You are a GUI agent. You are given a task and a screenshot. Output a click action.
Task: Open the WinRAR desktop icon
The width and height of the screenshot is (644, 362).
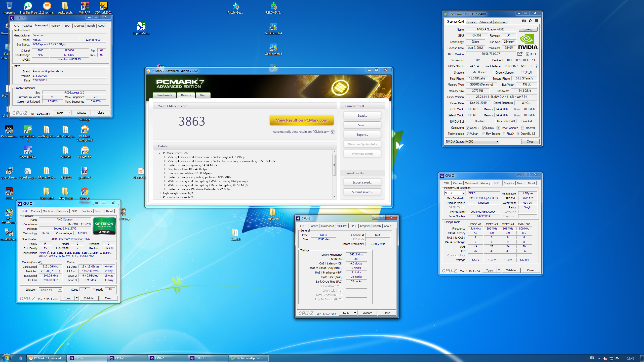(85, 8)
